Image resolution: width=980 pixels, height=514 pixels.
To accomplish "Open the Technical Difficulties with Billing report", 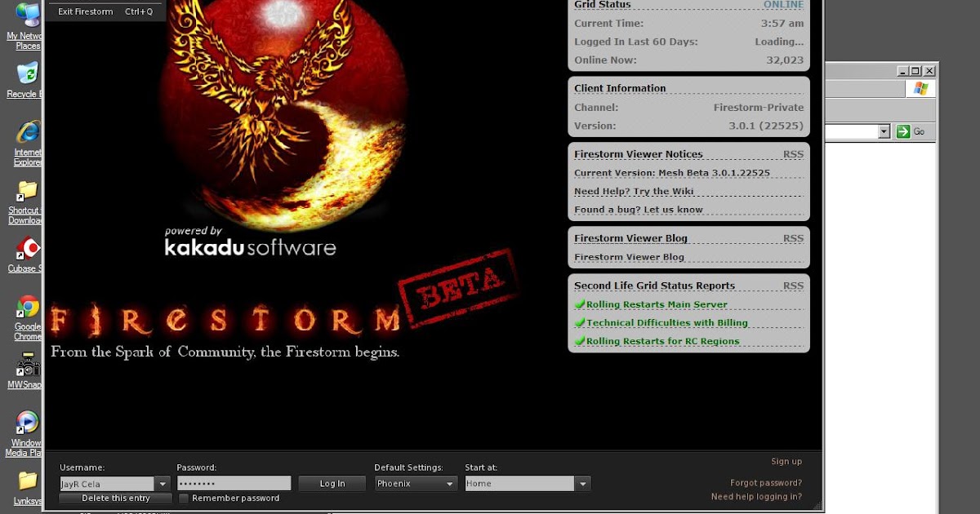I will point(667,323).
